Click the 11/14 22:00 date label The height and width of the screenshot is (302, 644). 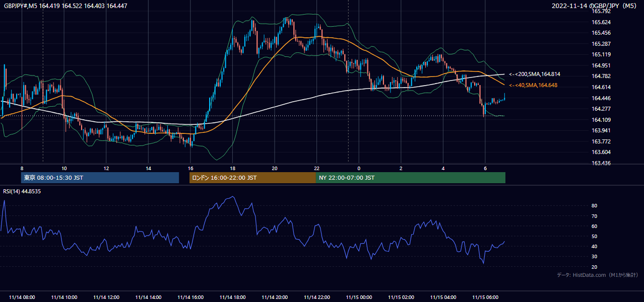click(317, 297)
